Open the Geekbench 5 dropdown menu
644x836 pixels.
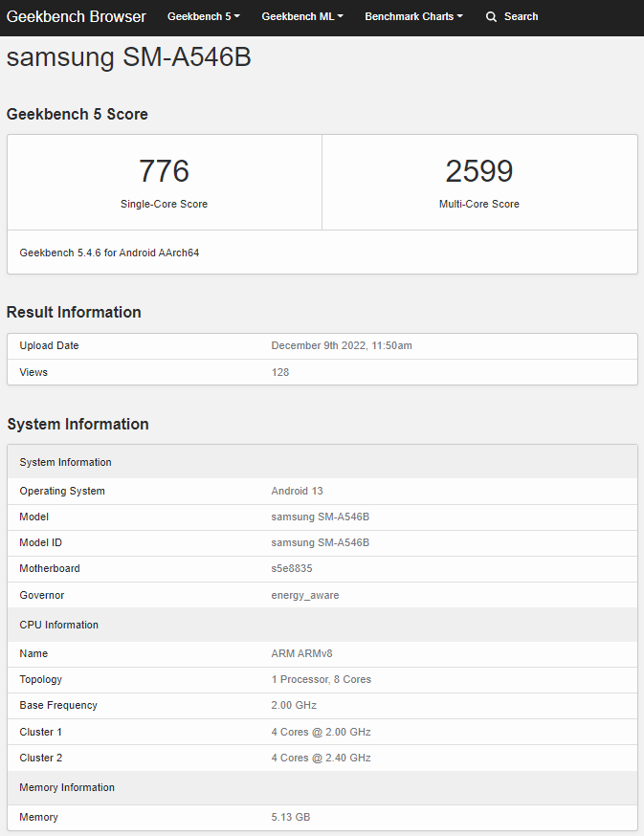click(x=203, y=17)
